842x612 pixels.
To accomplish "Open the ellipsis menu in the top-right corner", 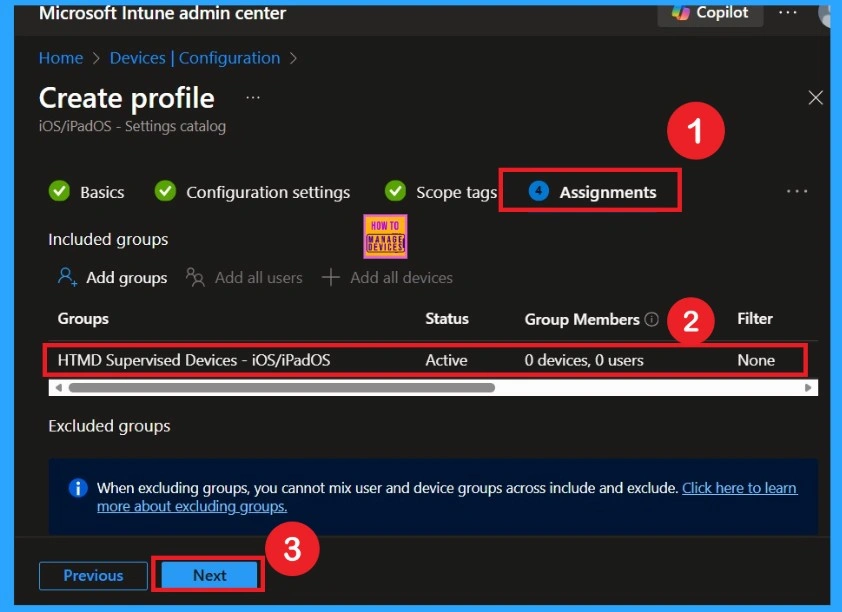I will 788,13.
